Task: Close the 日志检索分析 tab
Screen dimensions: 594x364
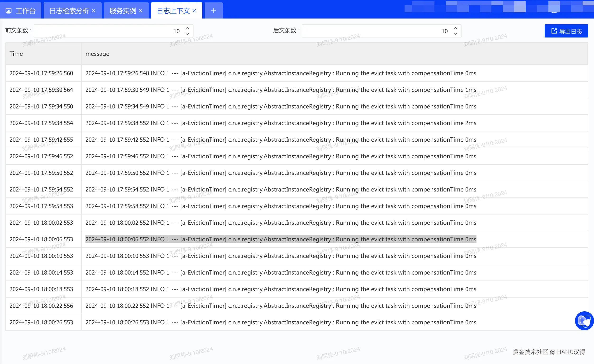Action: pyautogui.click(x=94, y=11)
